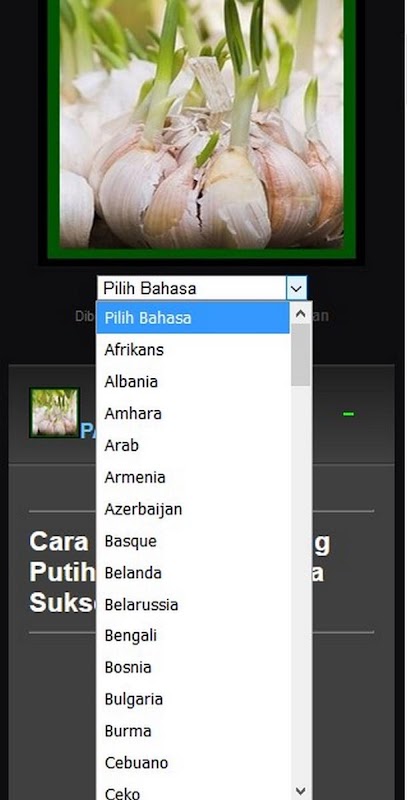Choose Arab language option

(193, 445)
